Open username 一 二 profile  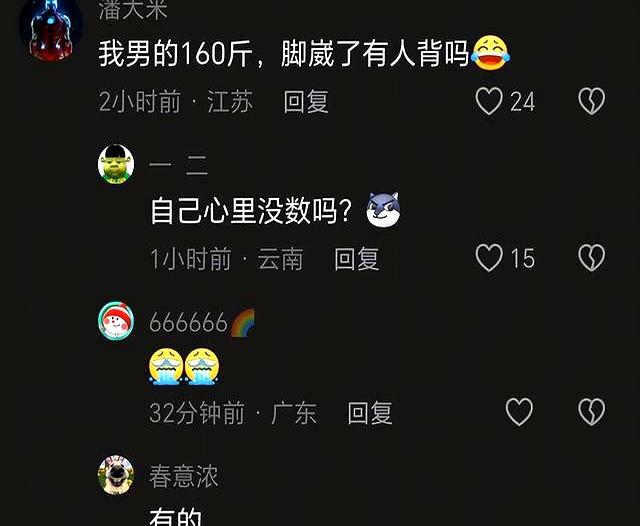coord(179,165)
